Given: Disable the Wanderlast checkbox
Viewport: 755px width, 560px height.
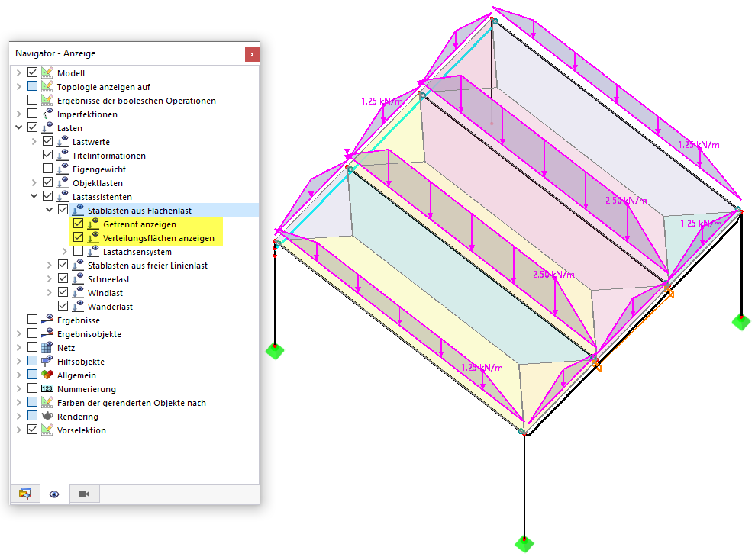Looking at the screenshot, I should [x=63, y=305].
